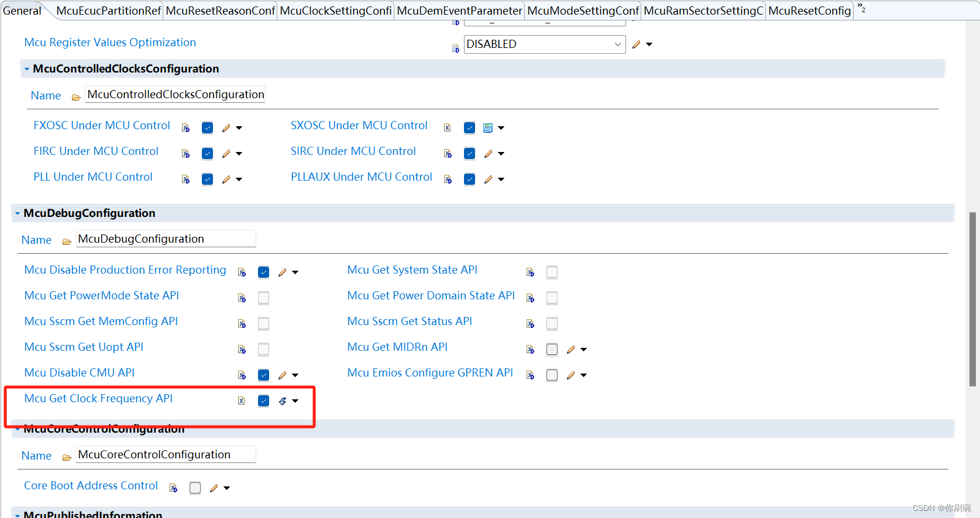Click pencil edit icon for PLL Under MCU Control
Screen dimensions: 980x518
(226, 179)
